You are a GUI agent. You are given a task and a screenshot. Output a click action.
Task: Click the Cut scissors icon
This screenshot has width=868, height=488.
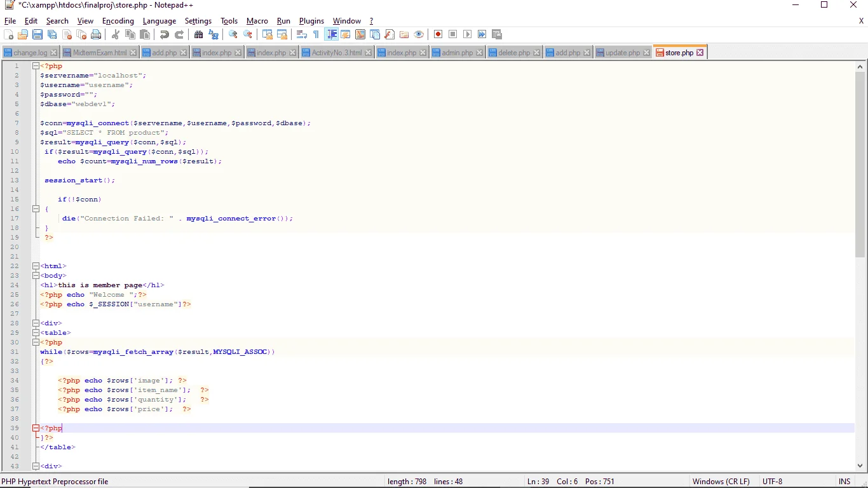pos(116,34)
